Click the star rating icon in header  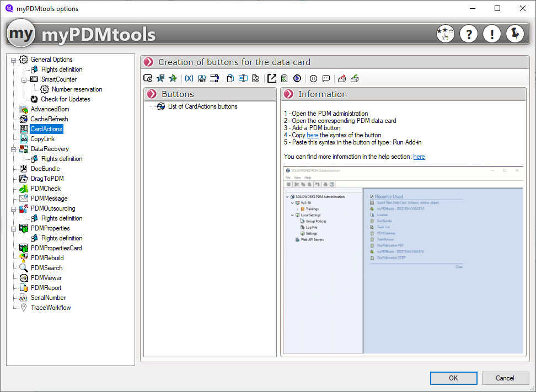tap(445, 34)
